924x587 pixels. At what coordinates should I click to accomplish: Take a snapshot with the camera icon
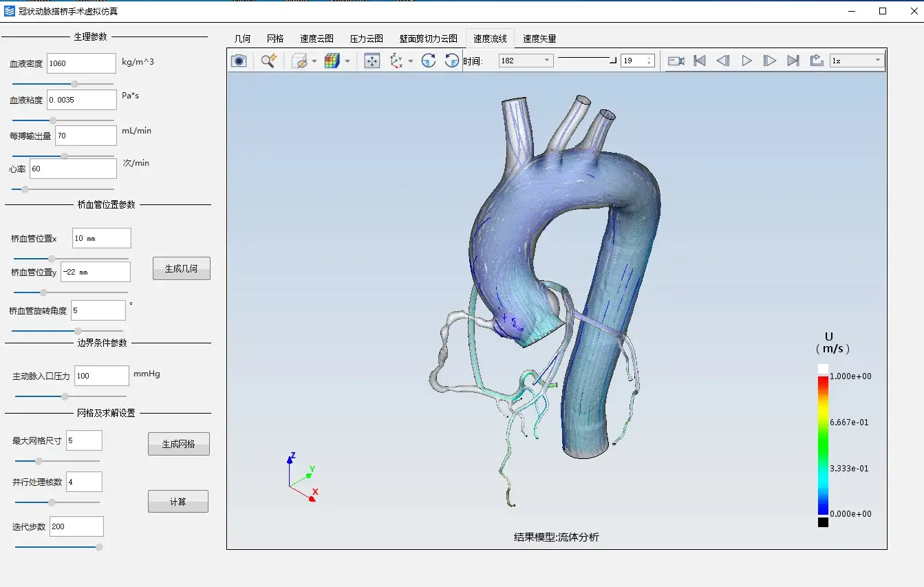(239, 61)
